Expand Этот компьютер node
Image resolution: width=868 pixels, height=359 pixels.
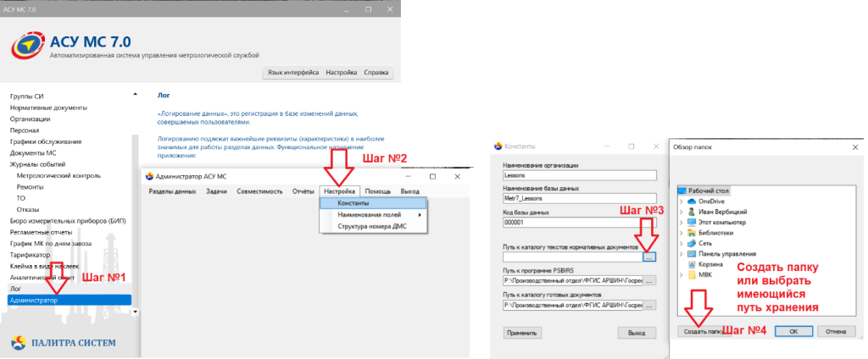(x=681, y=223)
